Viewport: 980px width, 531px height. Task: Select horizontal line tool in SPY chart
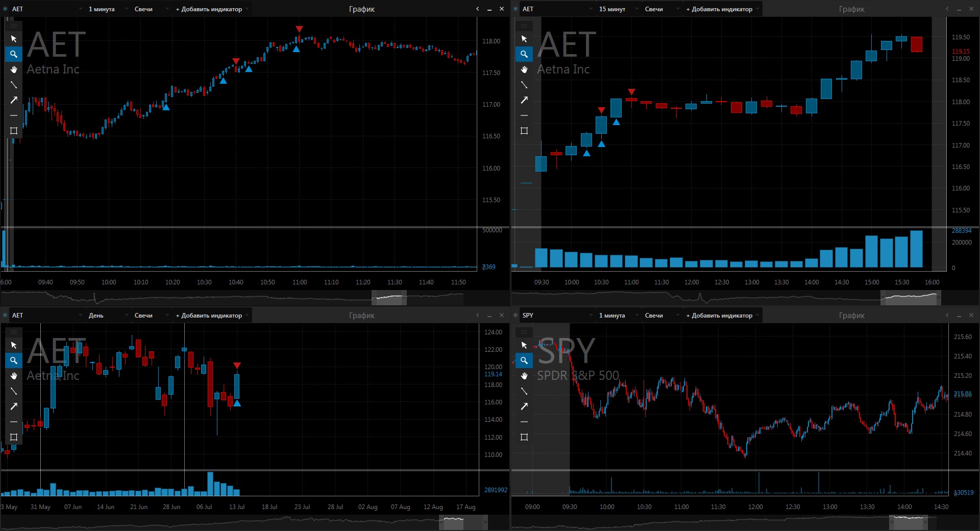tap(524, 422)
